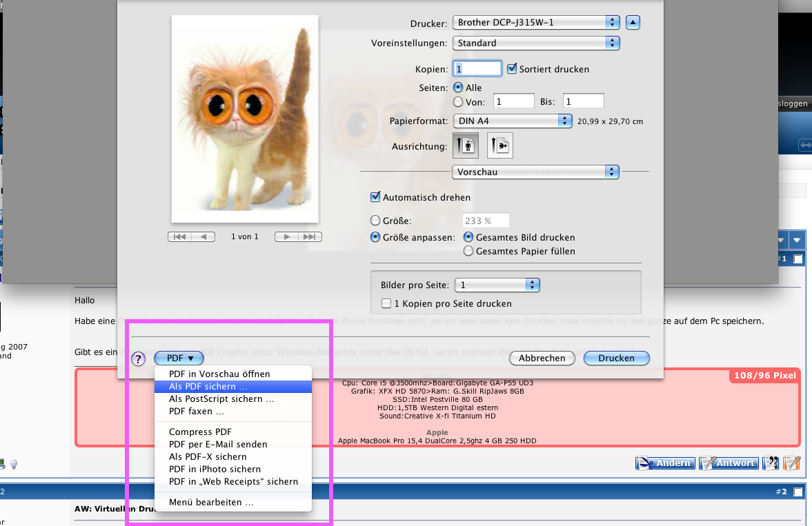Click the 233 % scale field
The height and width of the screenshot is (526, 812).
486,221
